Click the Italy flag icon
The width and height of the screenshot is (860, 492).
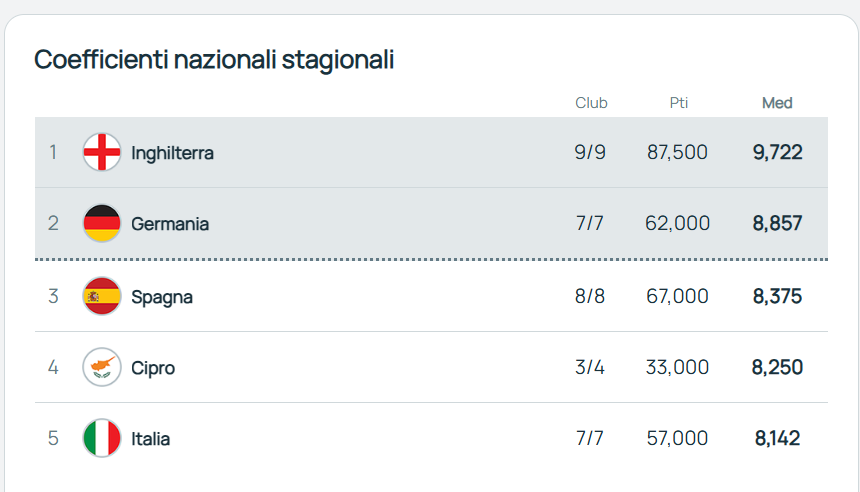tap(102, 438)
